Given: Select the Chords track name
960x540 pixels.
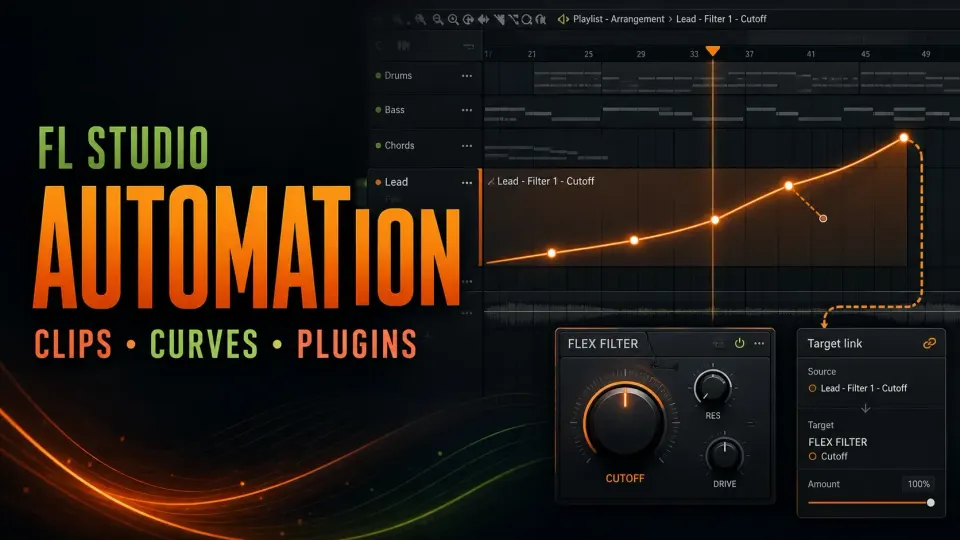Looking at the screenshot, I should point(399,146).
